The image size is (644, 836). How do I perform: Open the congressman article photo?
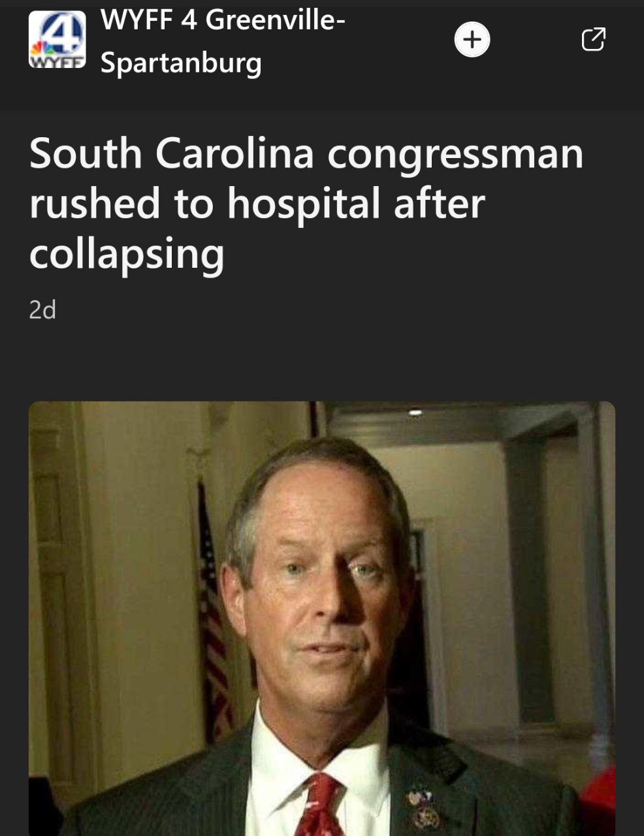tap(322, 619)
